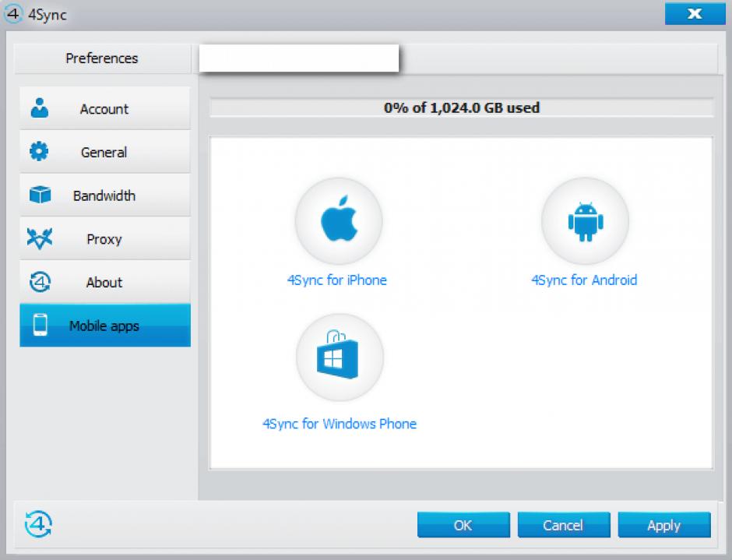Image resolution: width=732 pixels, height=560 pixels.
Task: Switch to the Bandwidth section
Action: [x=105, y=195]
